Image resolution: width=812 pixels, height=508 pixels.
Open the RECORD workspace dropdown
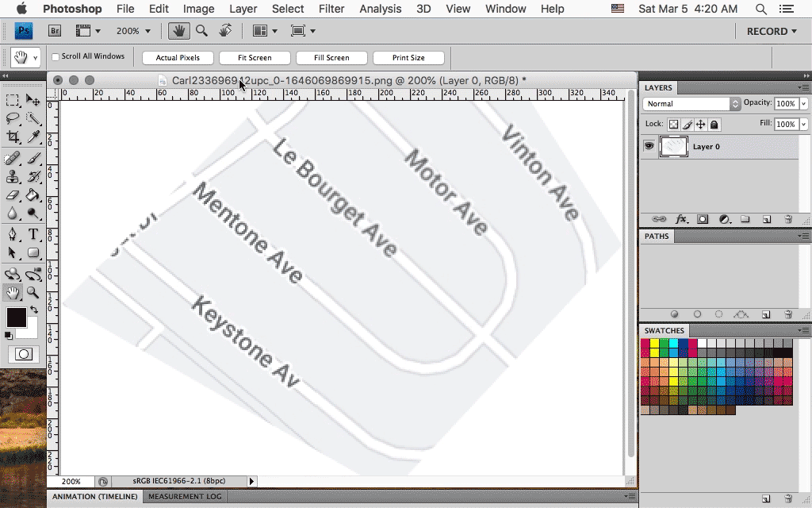click(x=771, y=31)
